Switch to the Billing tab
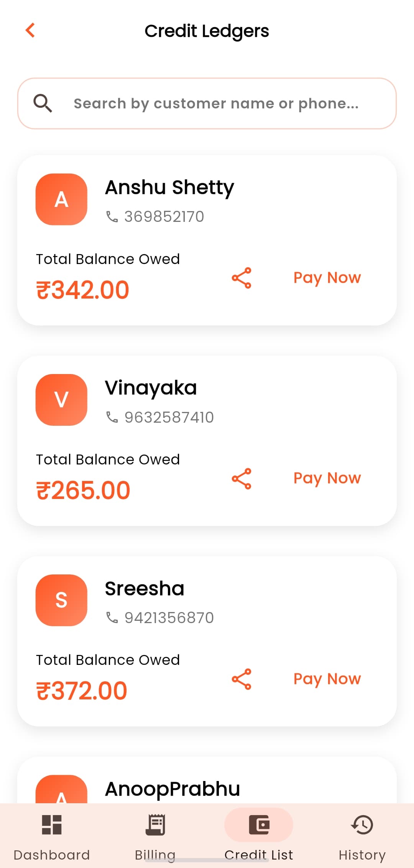 [155, 837]
